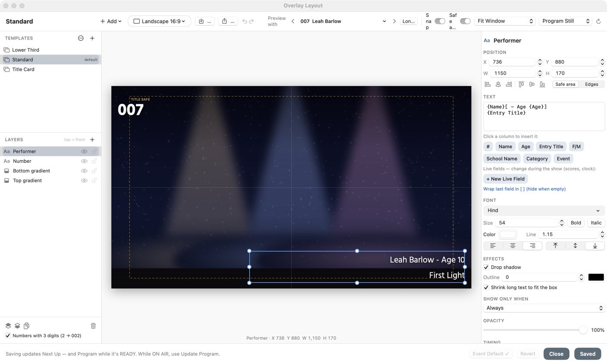Hide the Performer layer
The width and height of the screenshot is (607, 364).
84,151
